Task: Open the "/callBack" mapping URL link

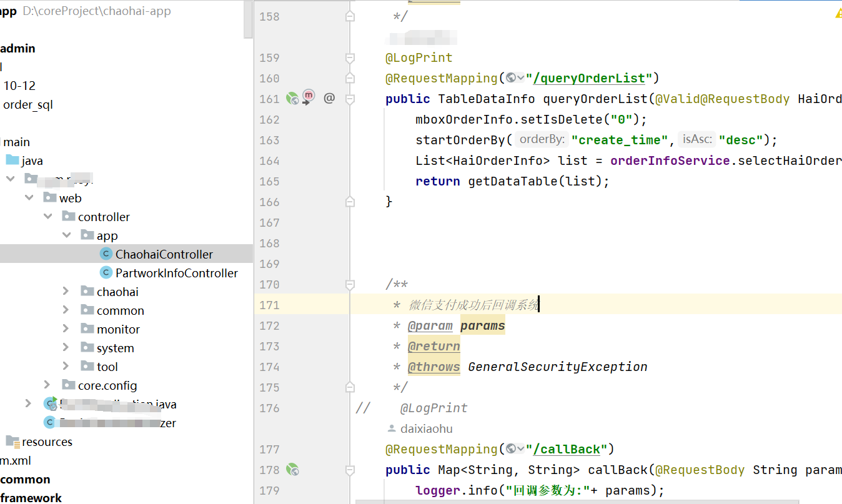Action: (x=567, y=449)
